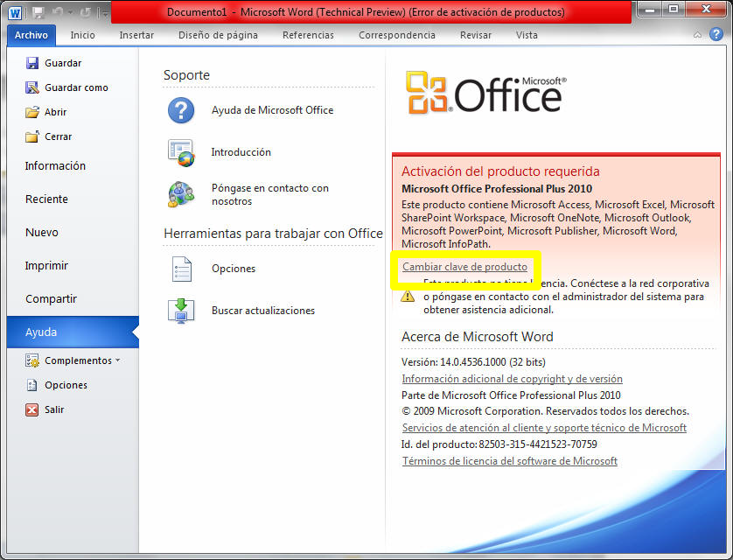Click the quick access save icon
733x560 pixels.
pos(38,12)
